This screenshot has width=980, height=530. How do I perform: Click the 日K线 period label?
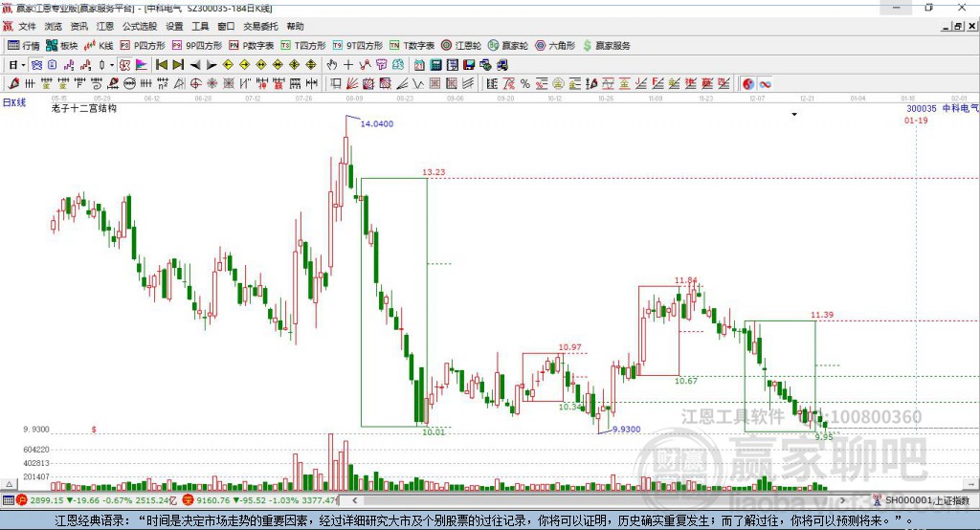point(14,102)
